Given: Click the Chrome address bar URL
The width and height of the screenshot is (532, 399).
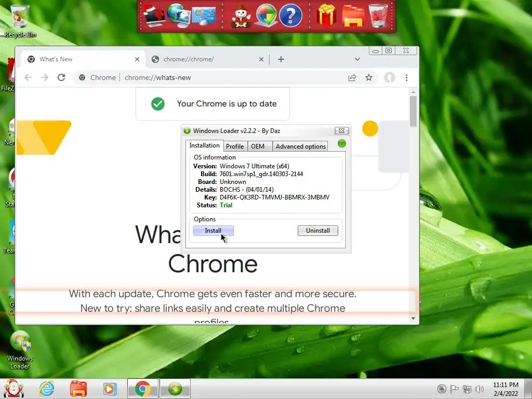Looking at the screenshot, I should [x=158, y=78].
